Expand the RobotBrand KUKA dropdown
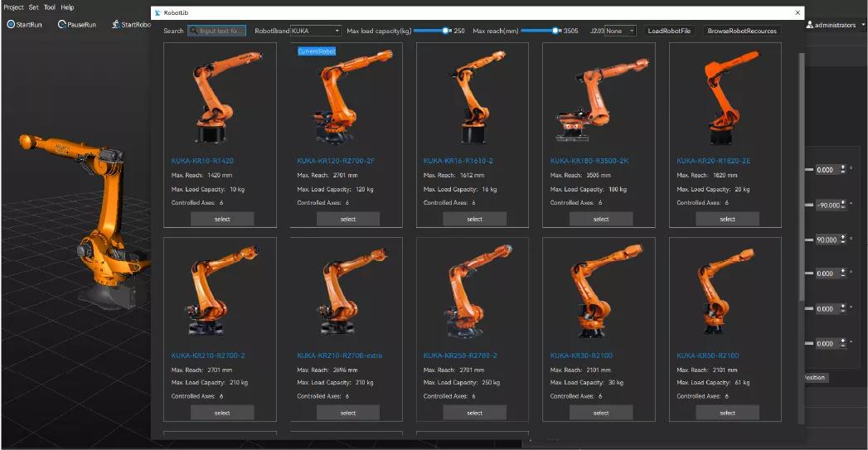Screen dimensions: 868x450 pos(316,31)
